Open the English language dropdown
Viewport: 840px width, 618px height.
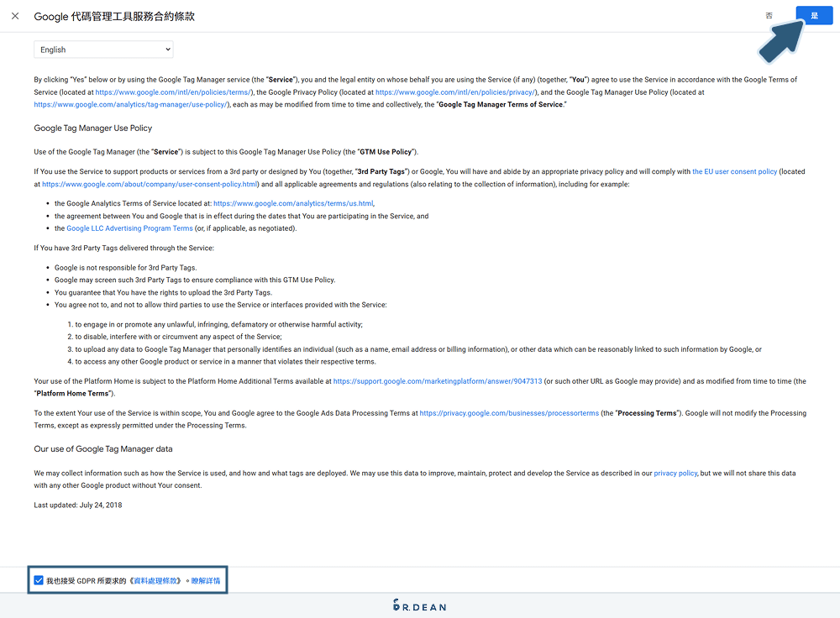coord(102,49)
